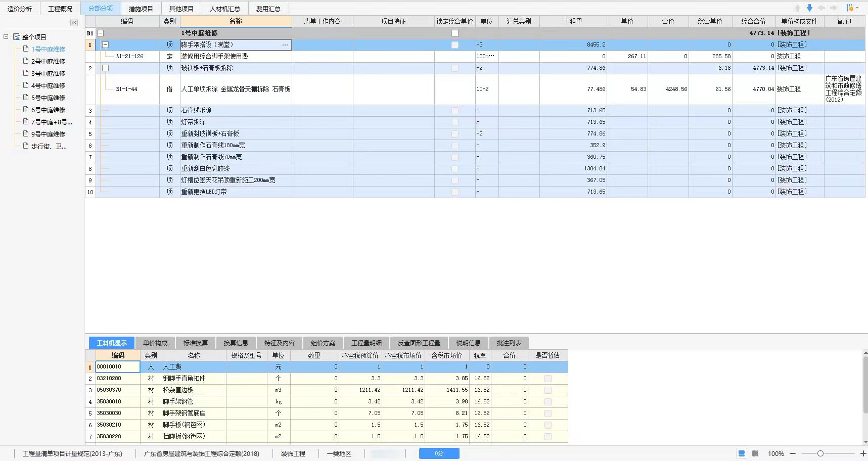Select 步行街、卫... in project tree

pos(49,146)
